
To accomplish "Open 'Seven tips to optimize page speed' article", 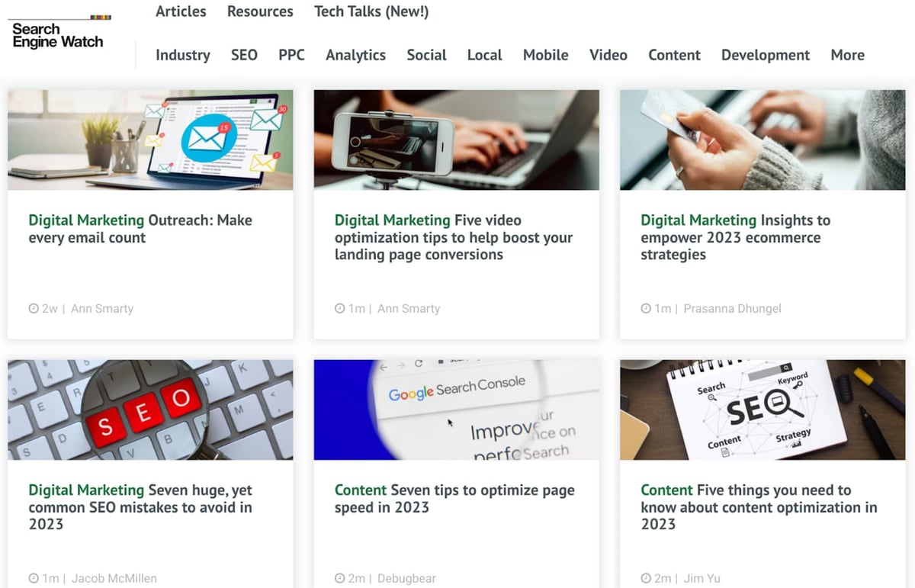I will (x=454, y=499).
